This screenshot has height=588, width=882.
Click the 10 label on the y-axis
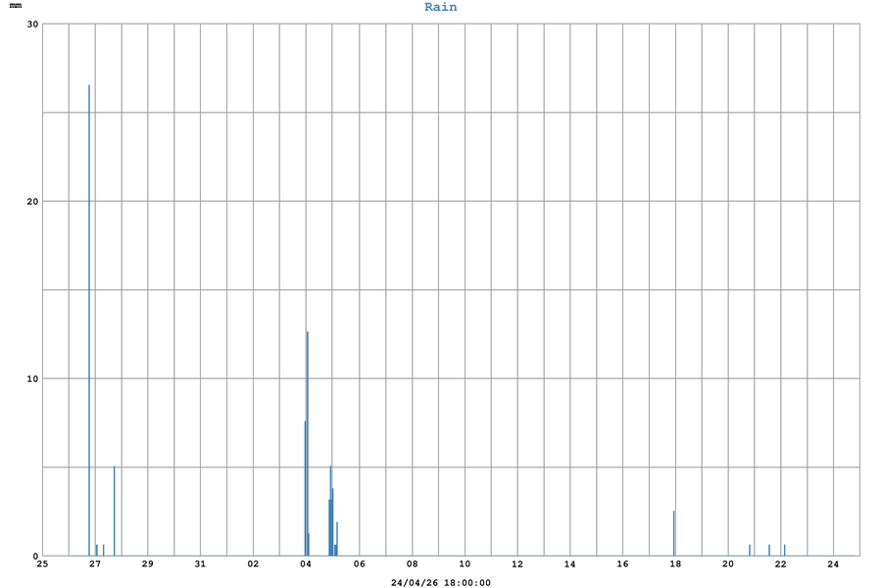[32, 379]
